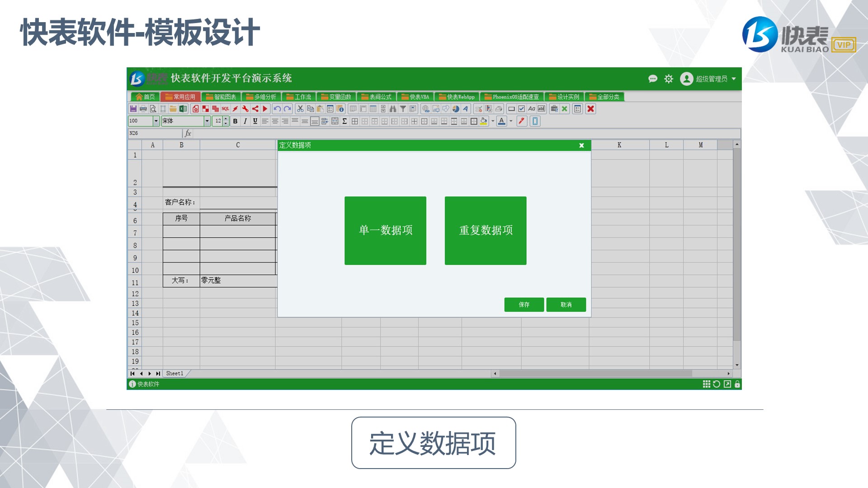Switch to 设计实例 tab

pos(564,97)
